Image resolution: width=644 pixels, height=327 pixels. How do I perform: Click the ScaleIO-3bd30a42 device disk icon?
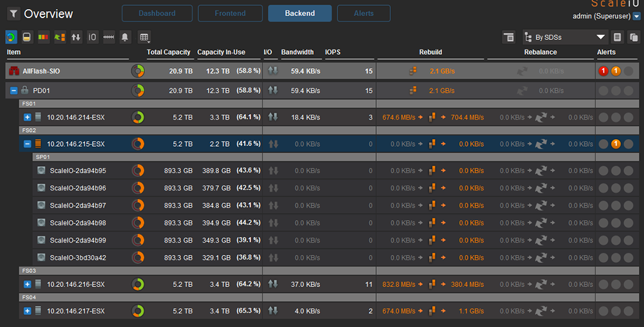[x=41, y=257]
